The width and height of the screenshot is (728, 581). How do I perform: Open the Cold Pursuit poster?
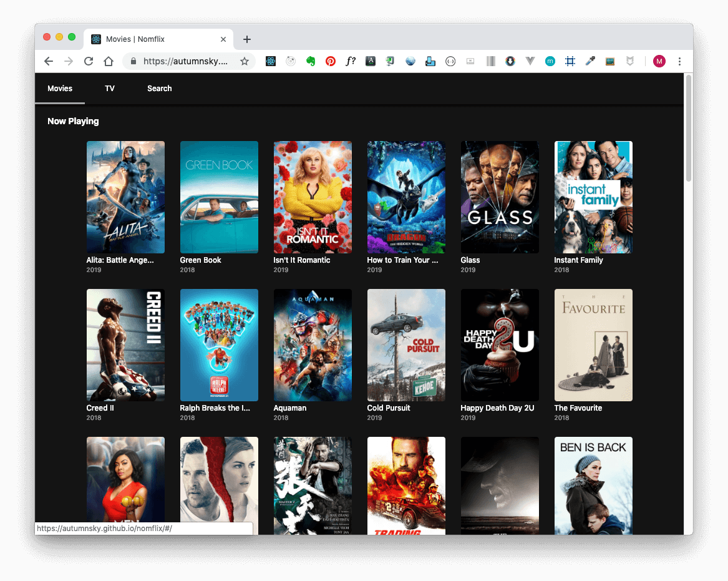pyautogui.click(x=406, y=345)
